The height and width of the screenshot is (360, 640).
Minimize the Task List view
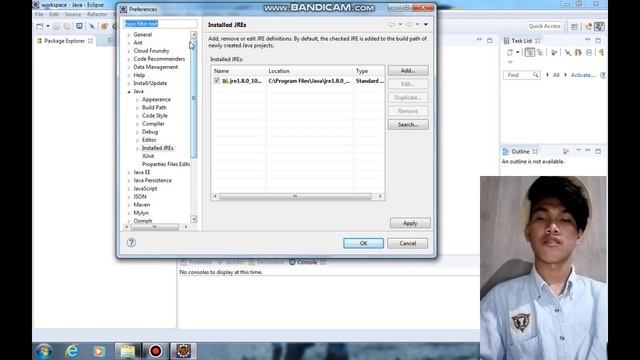click(587, 40)
